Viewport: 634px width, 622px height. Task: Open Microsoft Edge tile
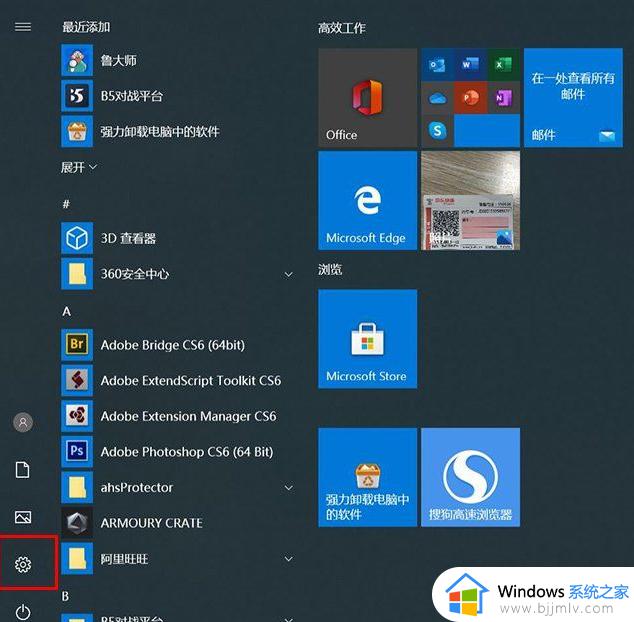[368, 201]
